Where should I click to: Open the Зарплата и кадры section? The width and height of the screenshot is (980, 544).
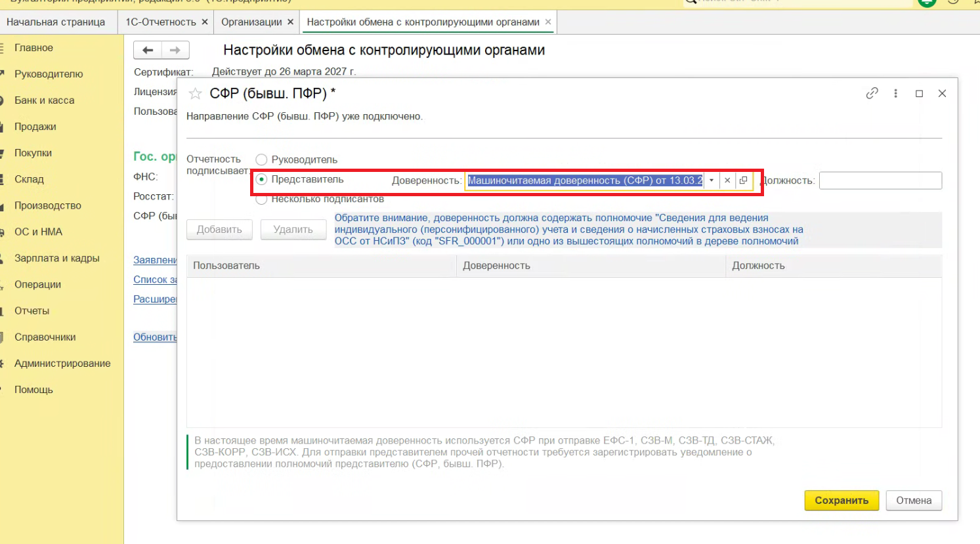tap(57, 258)
